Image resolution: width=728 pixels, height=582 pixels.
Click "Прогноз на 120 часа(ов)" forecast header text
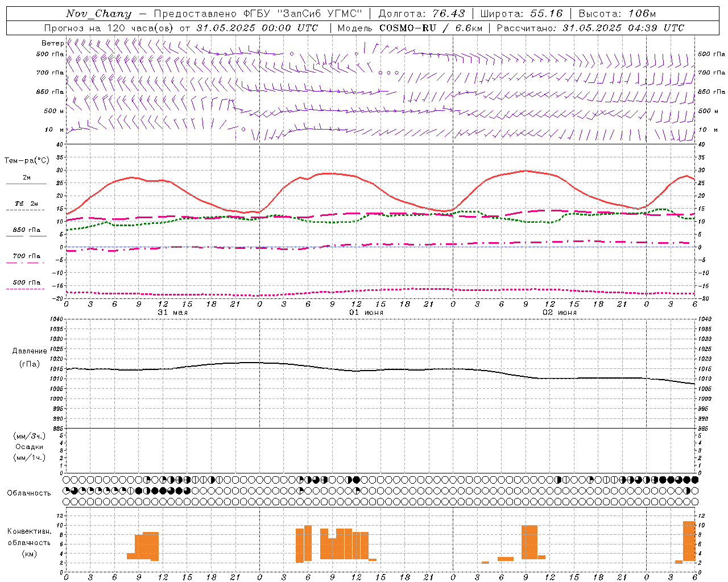coord(109,28)
